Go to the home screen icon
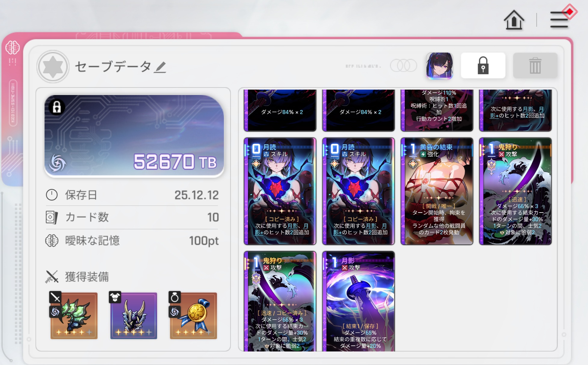The width and height of the screenshot is (588, 365). tap(514, 20)
